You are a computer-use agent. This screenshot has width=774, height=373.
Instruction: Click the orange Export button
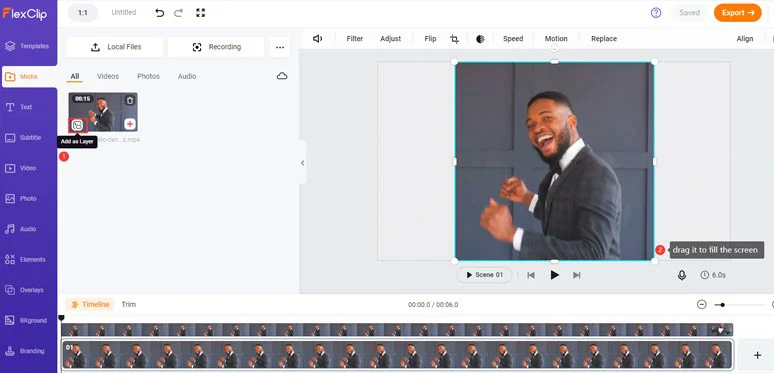pos(737,13)
